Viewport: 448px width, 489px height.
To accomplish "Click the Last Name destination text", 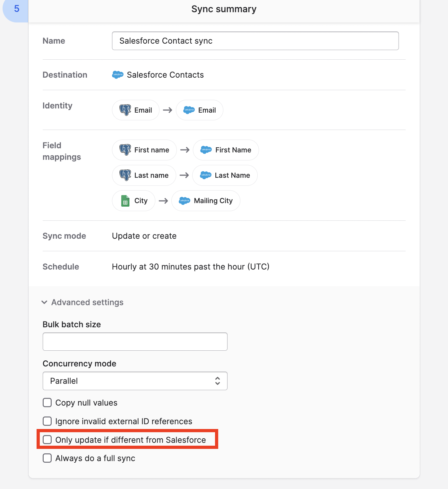I will tap(232, 175).
